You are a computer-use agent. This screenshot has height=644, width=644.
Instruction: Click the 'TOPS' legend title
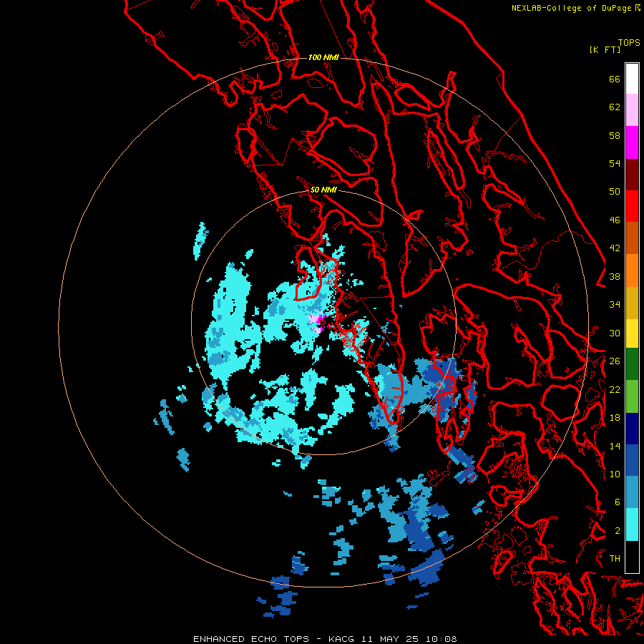pyautogui.click(x=629, y=43)
